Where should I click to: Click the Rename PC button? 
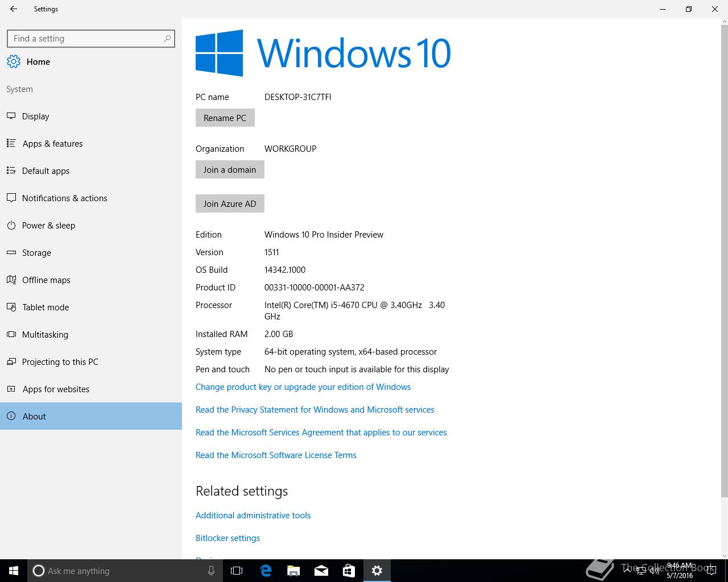click(225, 118)
